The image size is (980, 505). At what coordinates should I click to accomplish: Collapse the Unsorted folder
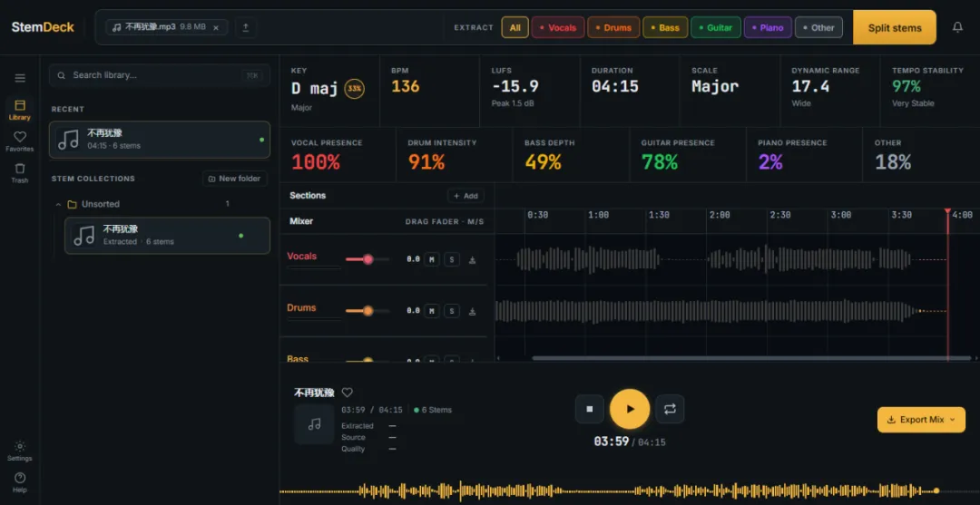[58, 204]
